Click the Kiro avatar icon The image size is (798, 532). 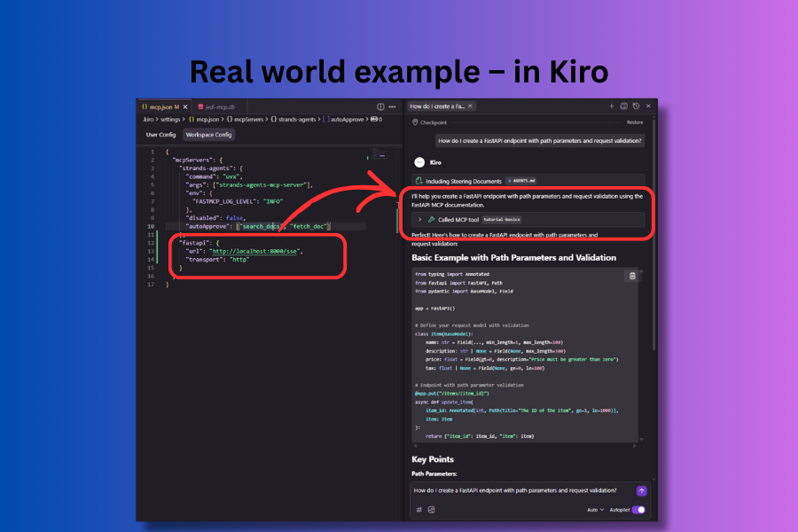coord(419,162)
